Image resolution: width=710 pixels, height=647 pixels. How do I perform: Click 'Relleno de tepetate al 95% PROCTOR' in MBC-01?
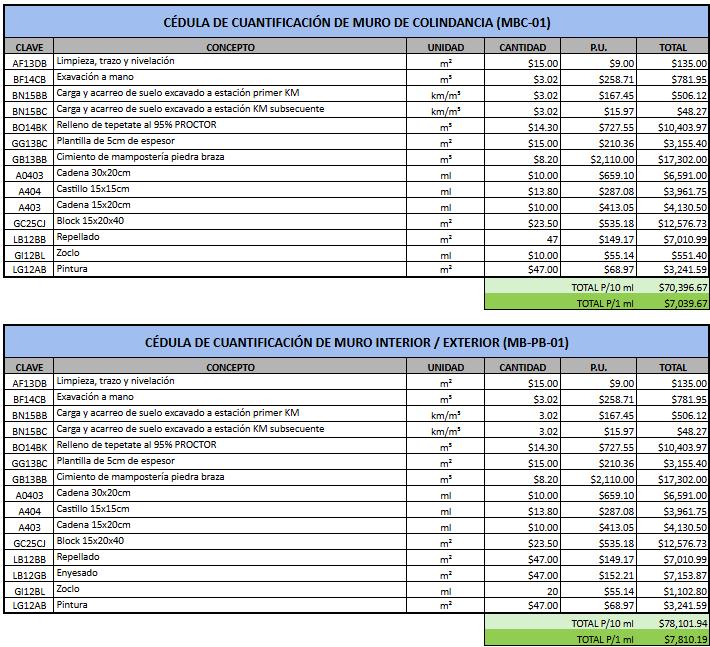(230, 125)
